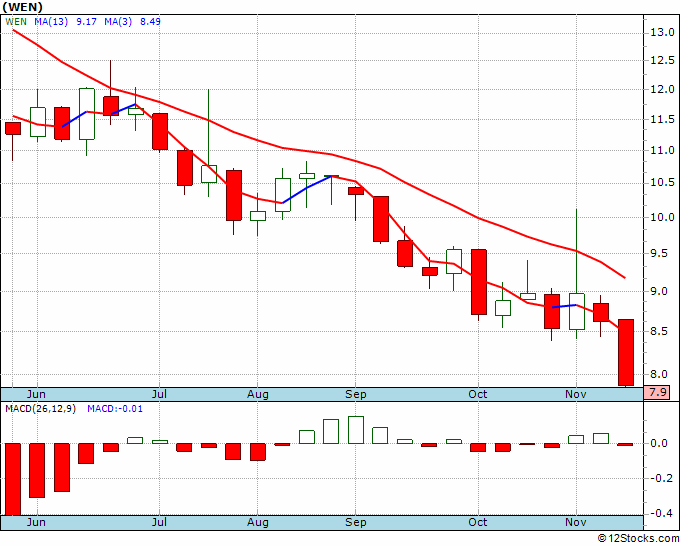Select the MACD:-0.01 value label

pos(115,409)
